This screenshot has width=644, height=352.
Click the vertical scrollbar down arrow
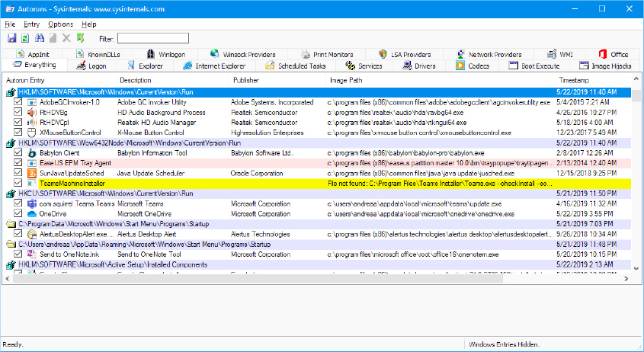[x=636, y=267]
